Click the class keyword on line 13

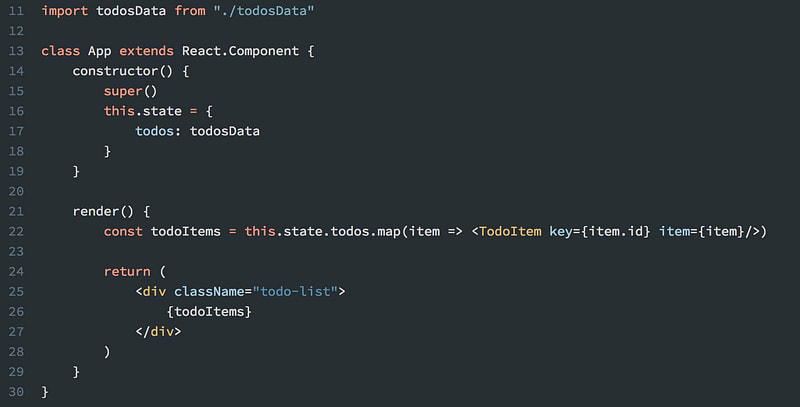point(61,51)
